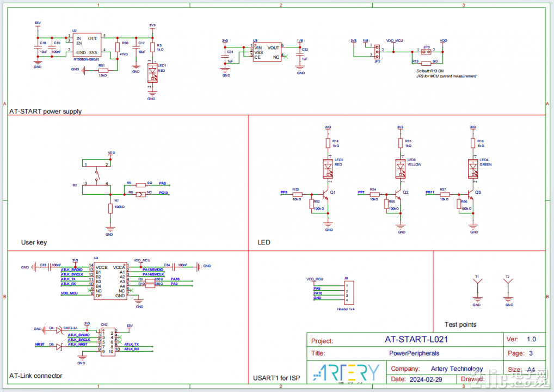Select the D6 diode on NRST line
Image resolution: width=554 pixels, height=392 pixels.
click(x=59, y=347)
